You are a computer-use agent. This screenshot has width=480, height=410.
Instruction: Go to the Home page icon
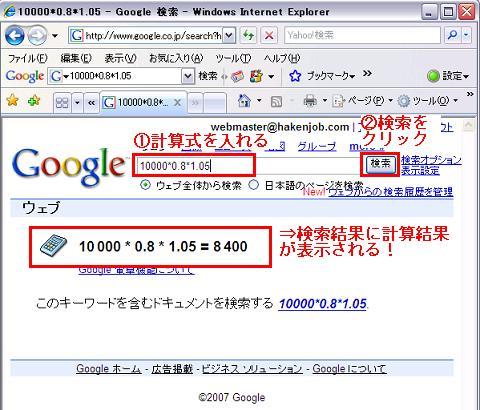[244, 100]
